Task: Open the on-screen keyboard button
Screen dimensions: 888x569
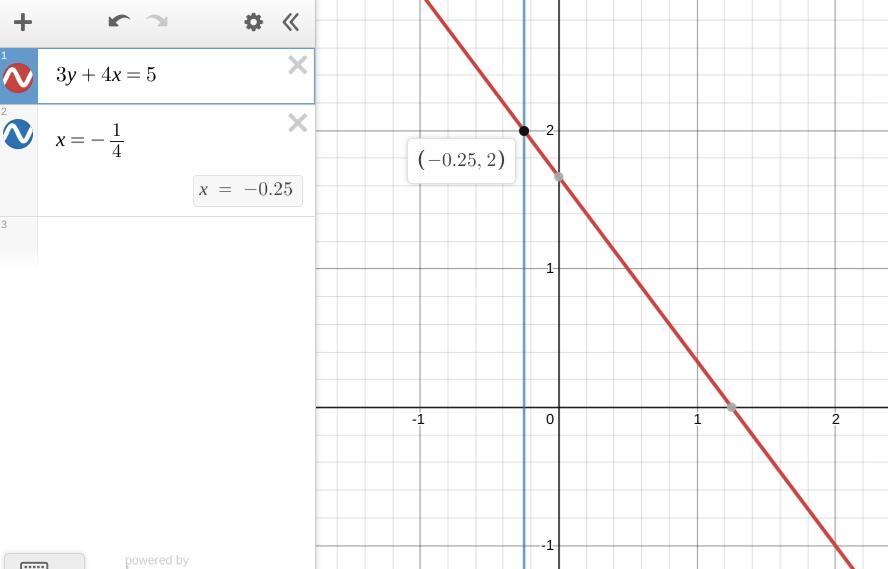Action: click(x=44, y=562)
